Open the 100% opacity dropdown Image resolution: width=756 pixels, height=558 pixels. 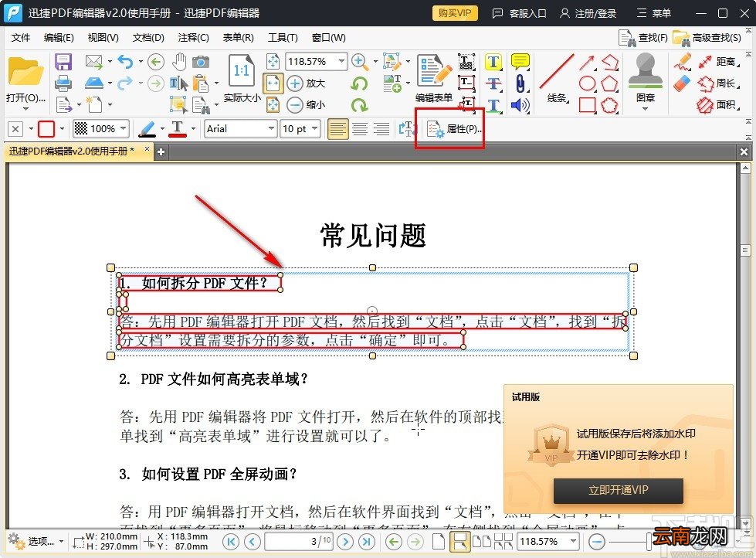[124, 129]
